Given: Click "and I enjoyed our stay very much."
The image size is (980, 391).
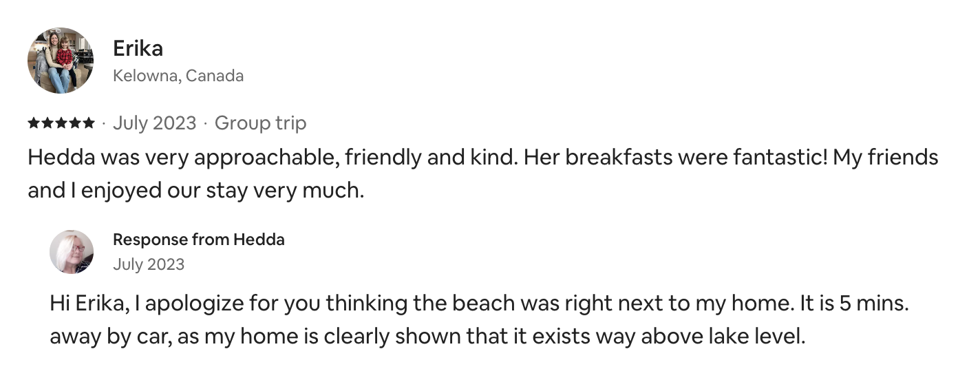Looking at the screenshot, I should tap(195, 190).
